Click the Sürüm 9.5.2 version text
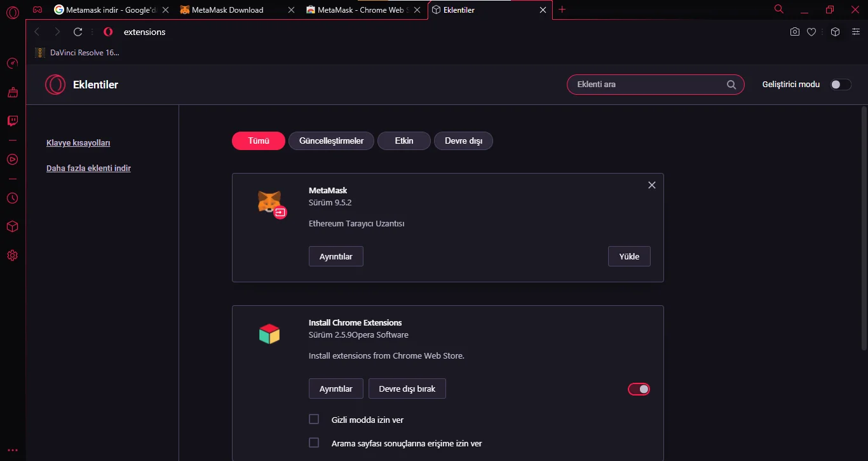This screenshot has height=461, width=868. (330, 203)
